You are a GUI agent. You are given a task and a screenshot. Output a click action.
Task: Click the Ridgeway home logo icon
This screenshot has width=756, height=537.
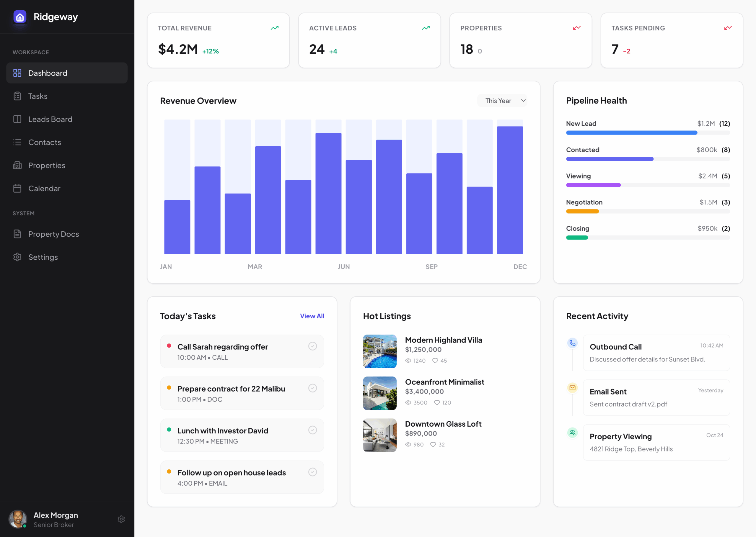pos(20,17)
